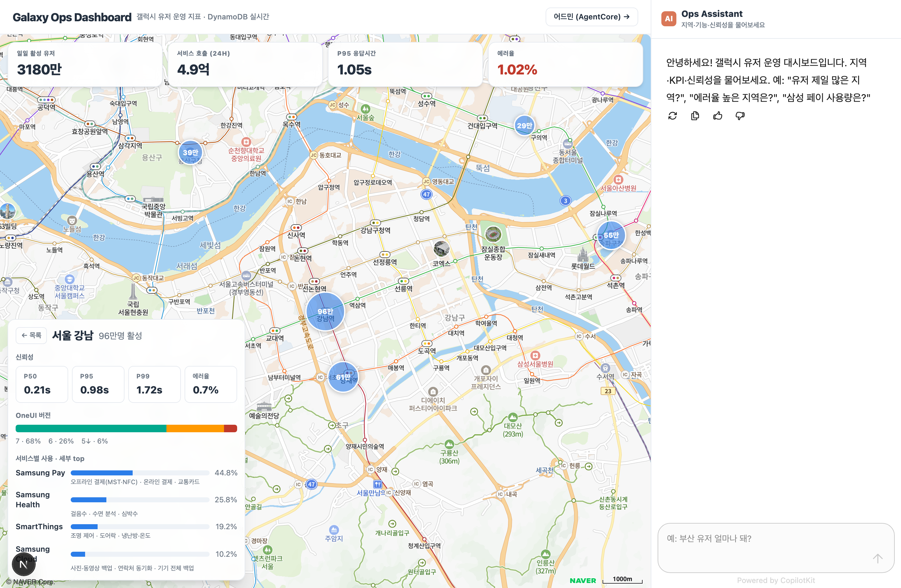The width and height of the screenshot is (901, 588).
Task: Click the 개포자이 프레지던스 apartment marker
Action: (486, 370)
